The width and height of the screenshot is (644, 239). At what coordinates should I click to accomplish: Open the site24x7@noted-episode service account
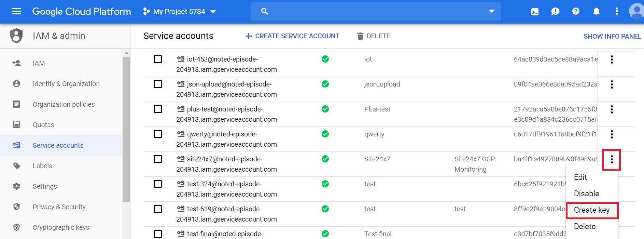tap(226, 164)
